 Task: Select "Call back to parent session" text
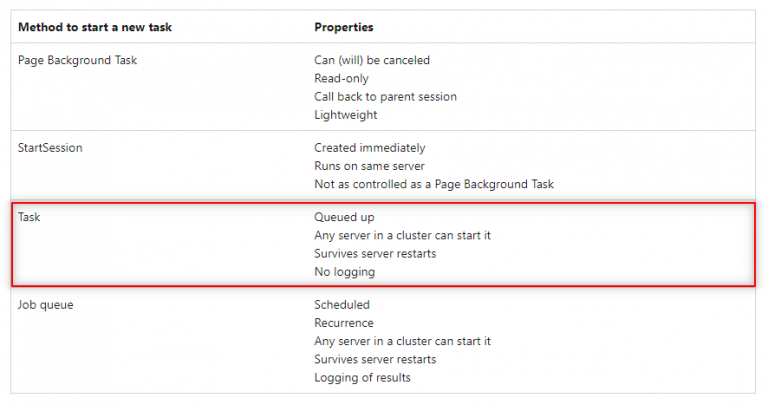point(385,97)
